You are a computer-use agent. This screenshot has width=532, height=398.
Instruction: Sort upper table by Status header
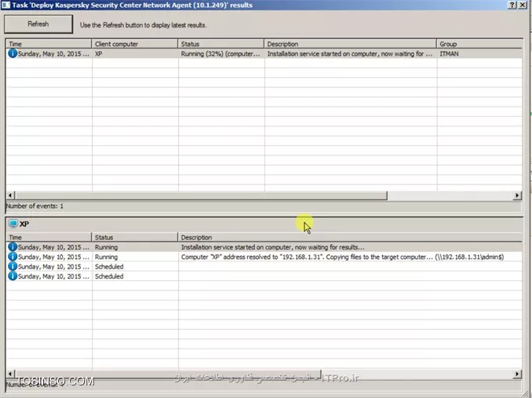pos(220,44)
